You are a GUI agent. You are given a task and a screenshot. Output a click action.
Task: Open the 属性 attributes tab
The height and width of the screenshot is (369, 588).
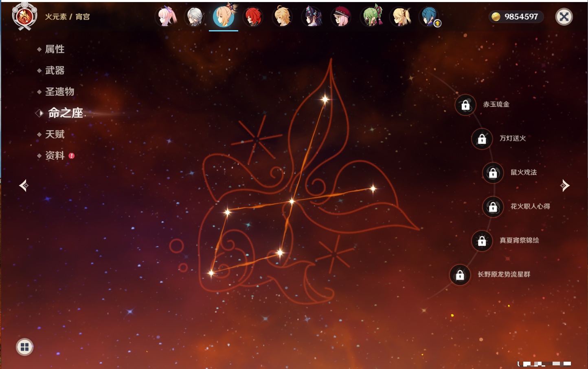(x=55, y=49)
